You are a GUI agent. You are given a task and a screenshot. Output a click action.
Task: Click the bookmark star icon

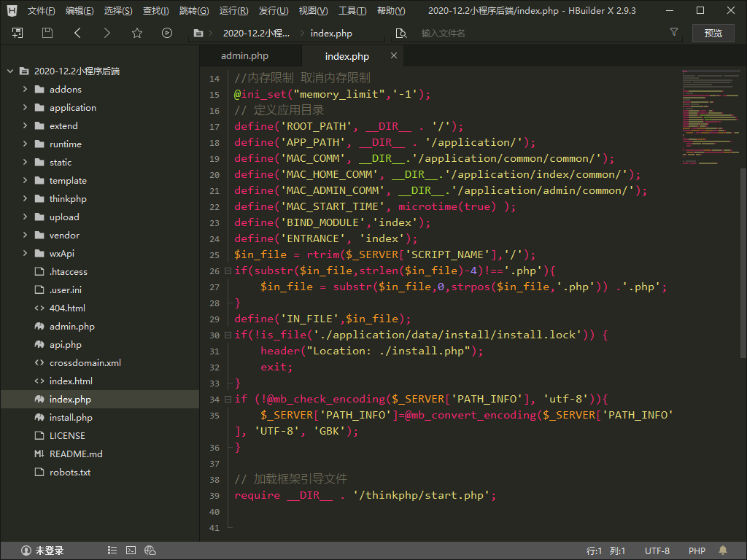click(137, 33)
